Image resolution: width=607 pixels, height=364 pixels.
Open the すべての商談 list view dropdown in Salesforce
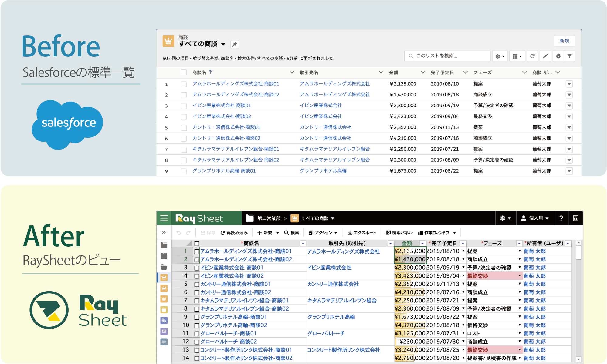point(223,44)
